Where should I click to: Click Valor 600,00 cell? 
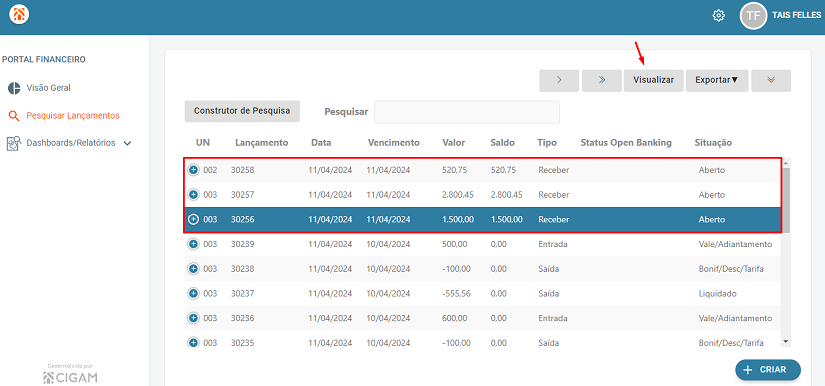[456, 318]
